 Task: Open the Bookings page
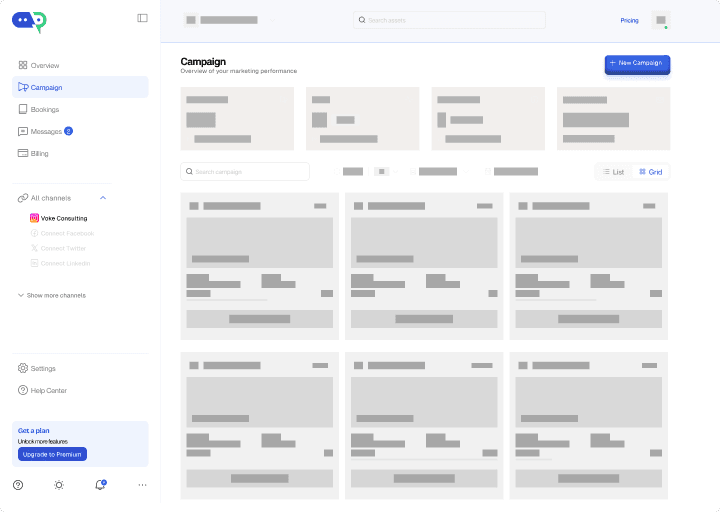point(80,109)
